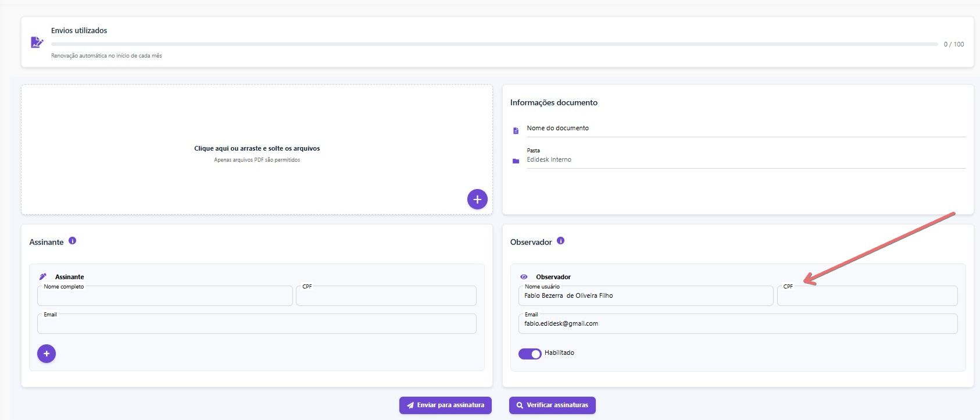The width and height of the screenshot is (980, 420).
Task: Click Verificar assinaturas button
Action: [x=552, y=405]
